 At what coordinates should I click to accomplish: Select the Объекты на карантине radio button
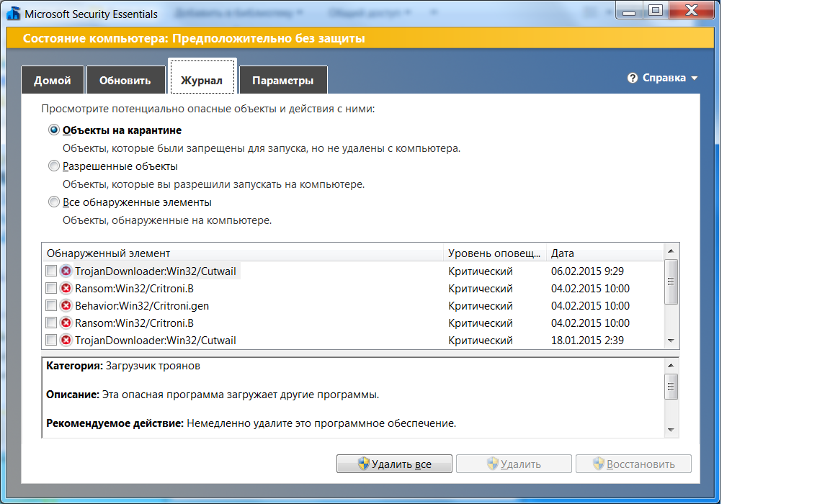click(x=53, y=130)
